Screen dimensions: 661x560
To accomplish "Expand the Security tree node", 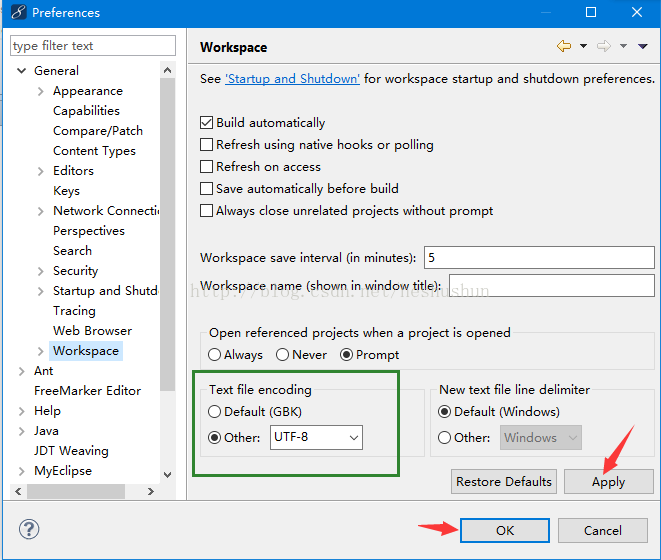I will coord(40,271).
